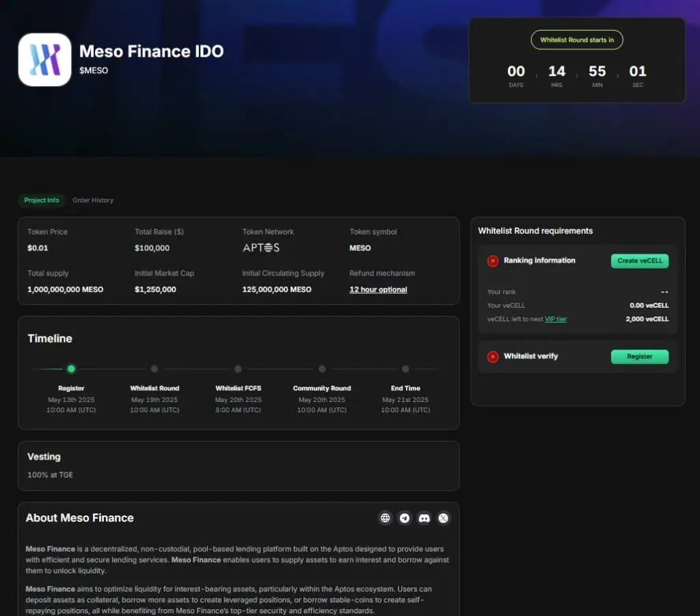Open the Discord social icon

click(424, 518)
